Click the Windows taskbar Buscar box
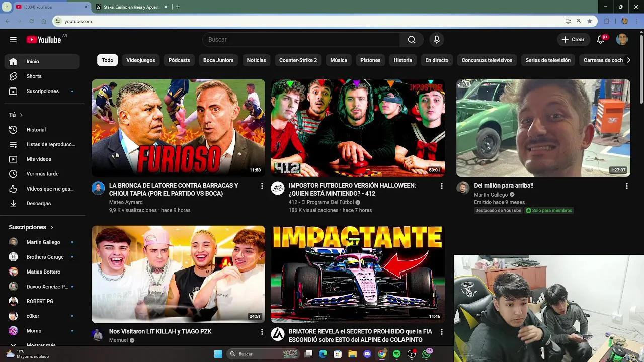Viewport: 644px width, 362px height. pos(263,354)
